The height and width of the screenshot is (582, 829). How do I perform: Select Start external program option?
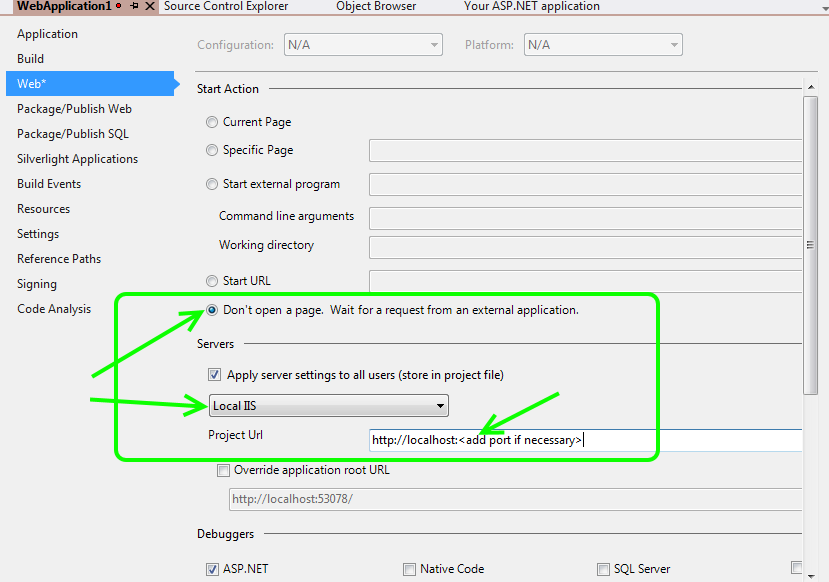pyautogui.click(x=212, y=184)
